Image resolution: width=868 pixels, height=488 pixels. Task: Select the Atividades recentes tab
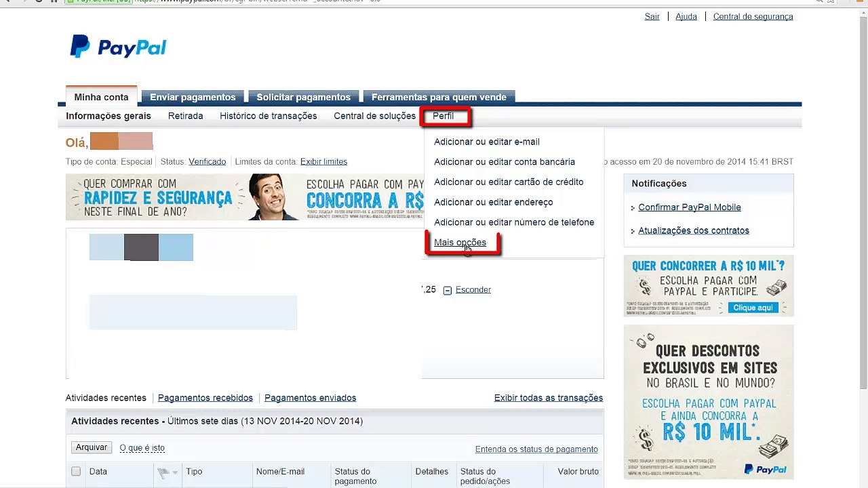tap(106, 398)
